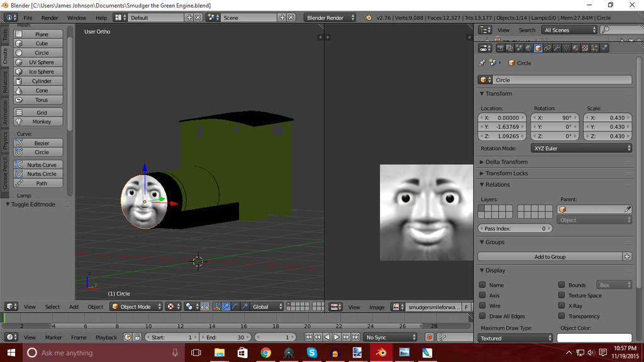This screenshot has height=362, width=644.
Task: Enable the Name display checkbox
Action: coord(482,285)
